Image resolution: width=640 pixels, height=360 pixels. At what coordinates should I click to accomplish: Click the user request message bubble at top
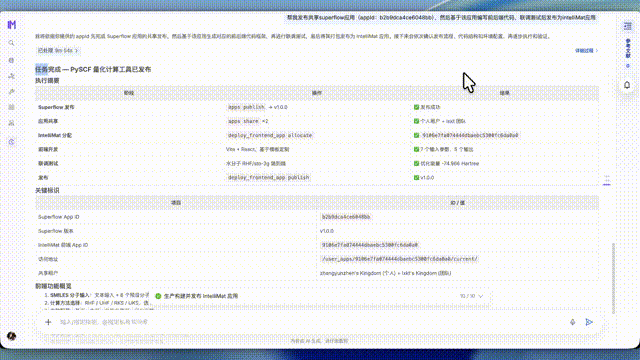441,18
